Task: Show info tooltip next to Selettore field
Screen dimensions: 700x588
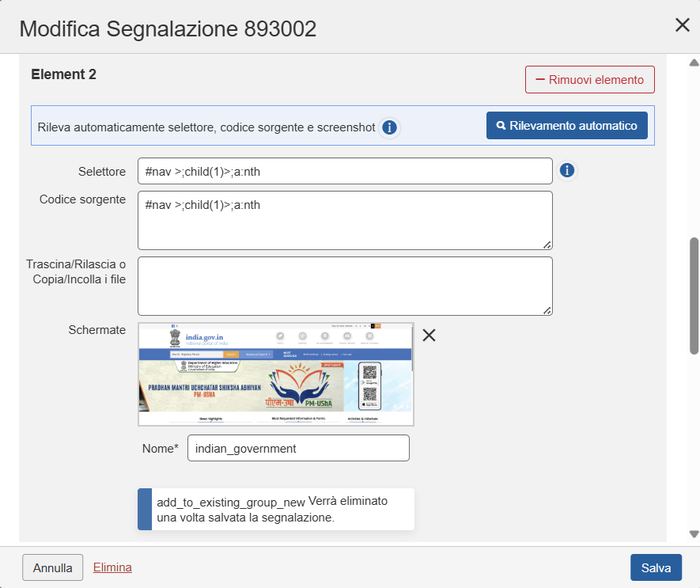Action: tap(566, 170)
